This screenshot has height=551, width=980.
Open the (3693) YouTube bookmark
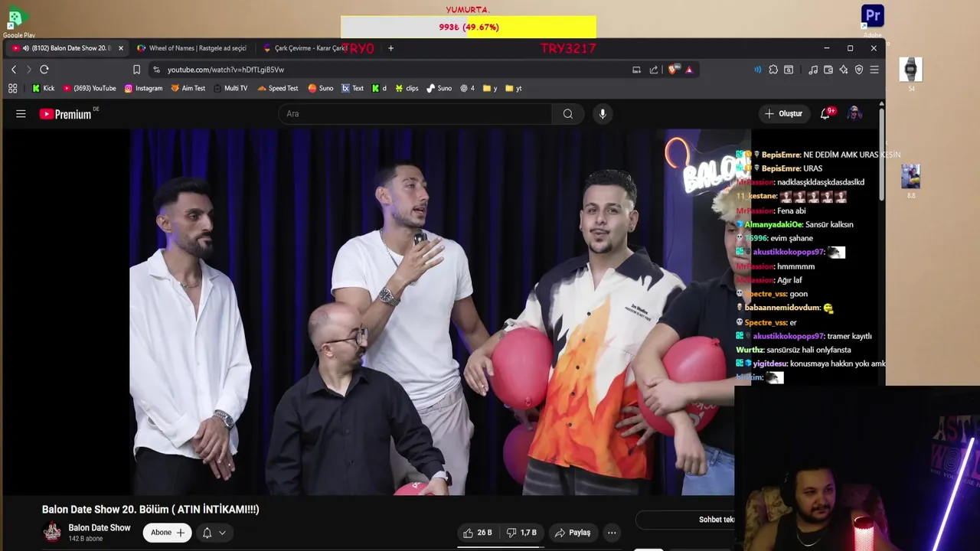(x=90, y=88)
